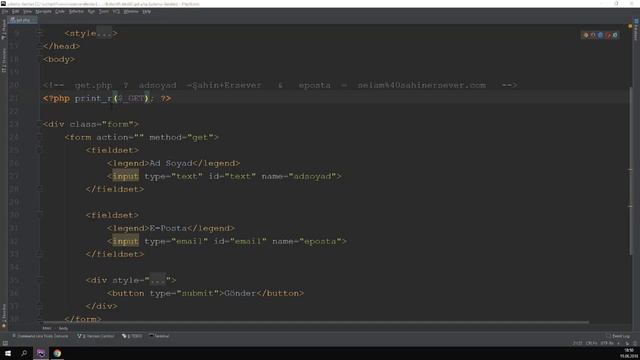
Task: Open the Event Log panel
Action: click(618, 336)
